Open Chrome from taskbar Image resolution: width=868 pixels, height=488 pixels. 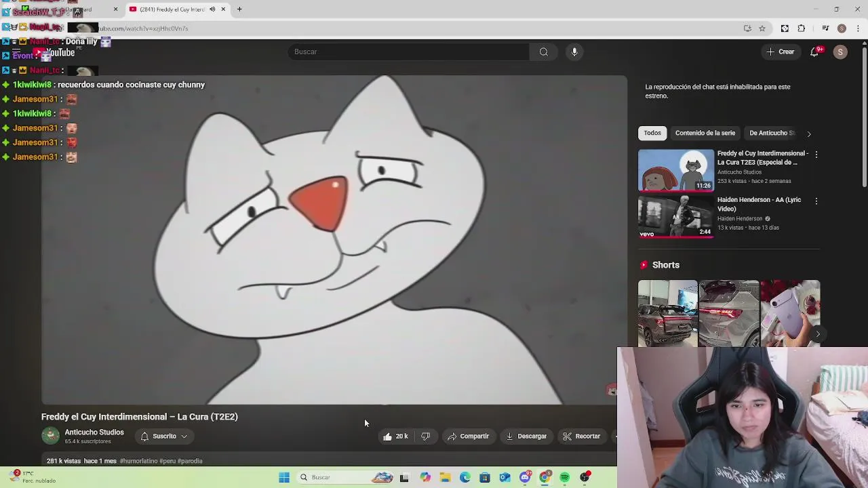tap(545, 478)
